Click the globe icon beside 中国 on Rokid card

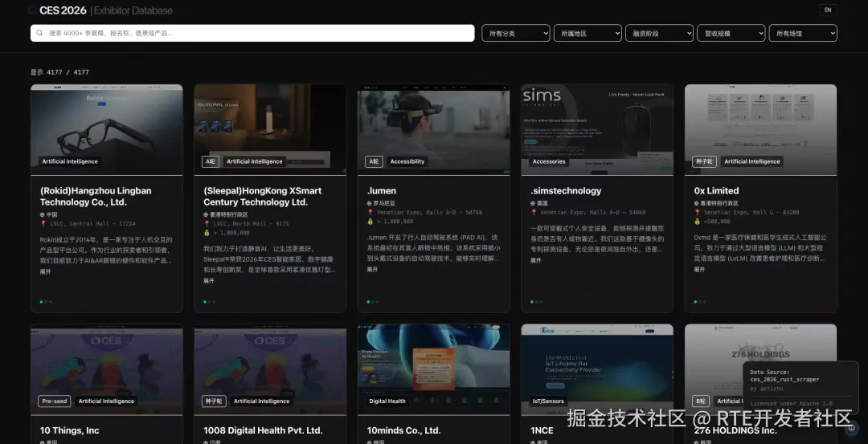pos(42,214)
